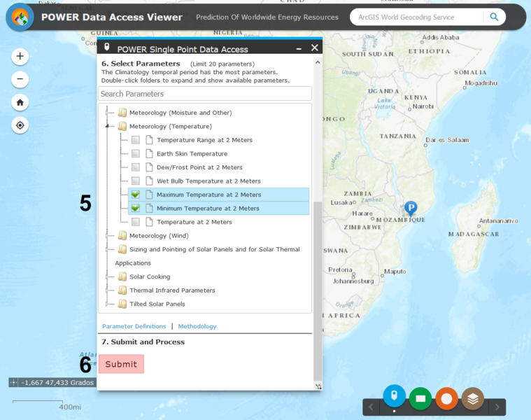Open the blue Single Point widget icon
The width and height of the screenshot is (531, 420).
click(x=394, y=396)
